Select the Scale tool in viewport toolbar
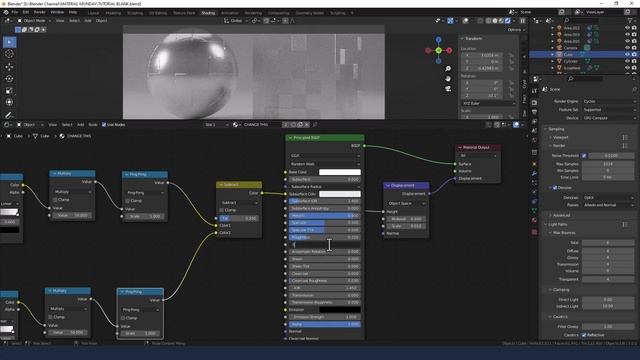This screenshot has width=640, height=360. [x=9, y=91]
